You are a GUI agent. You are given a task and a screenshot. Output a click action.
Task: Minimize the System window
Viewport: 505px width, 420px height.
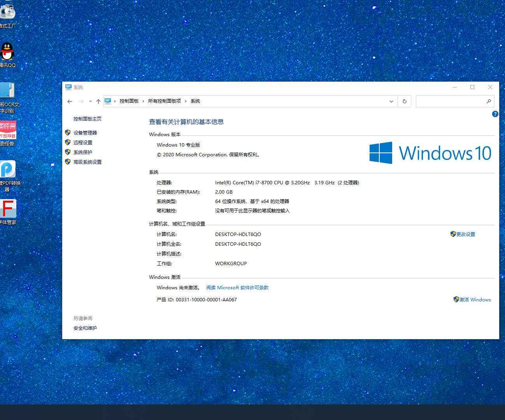455,87
